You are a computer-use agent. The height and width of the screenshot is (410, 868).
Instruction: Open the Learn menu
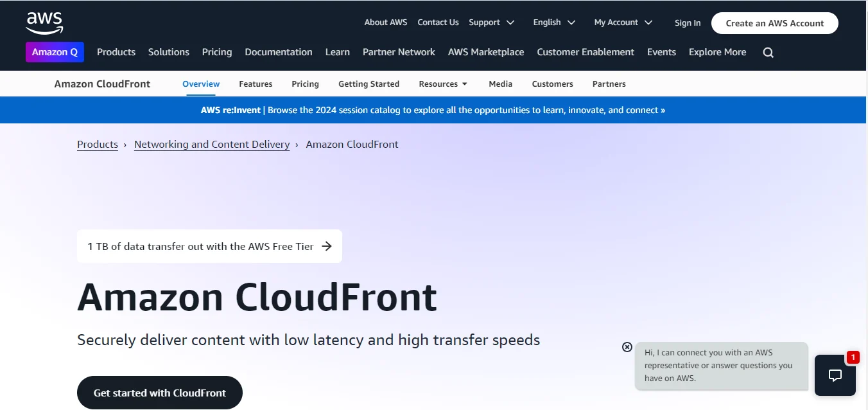click(x=338, y=52)
